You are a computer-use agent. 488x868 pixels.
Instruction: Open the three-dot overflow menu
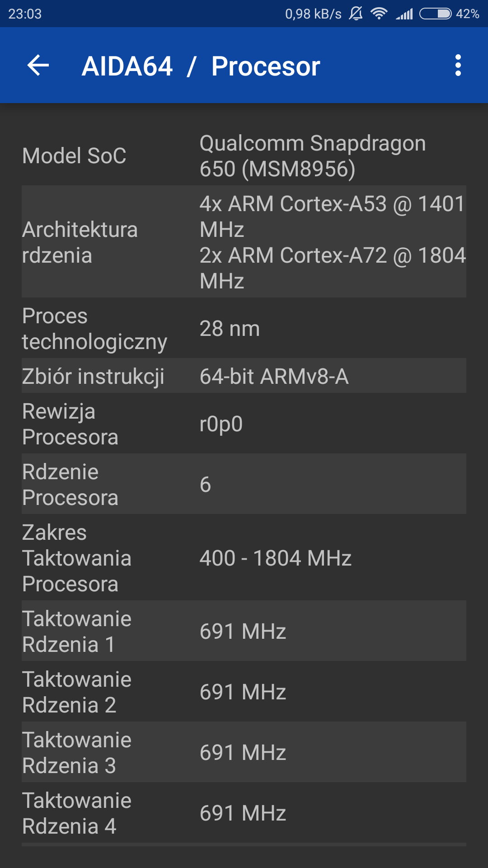coord(458,66)
